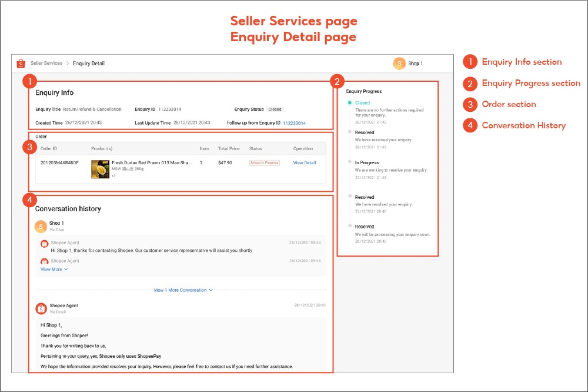This screenshot has height=392, width=588.
Task: Click the Closed step label in progress
Action: (x=363, y=102)
